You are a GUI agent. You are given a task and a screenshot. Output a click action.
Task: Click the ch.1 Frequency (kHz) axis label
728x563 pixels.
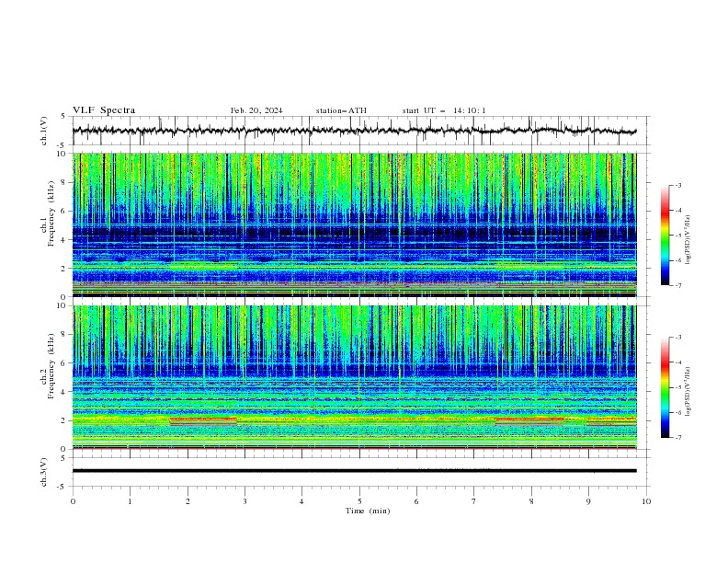tap(47, 224)
